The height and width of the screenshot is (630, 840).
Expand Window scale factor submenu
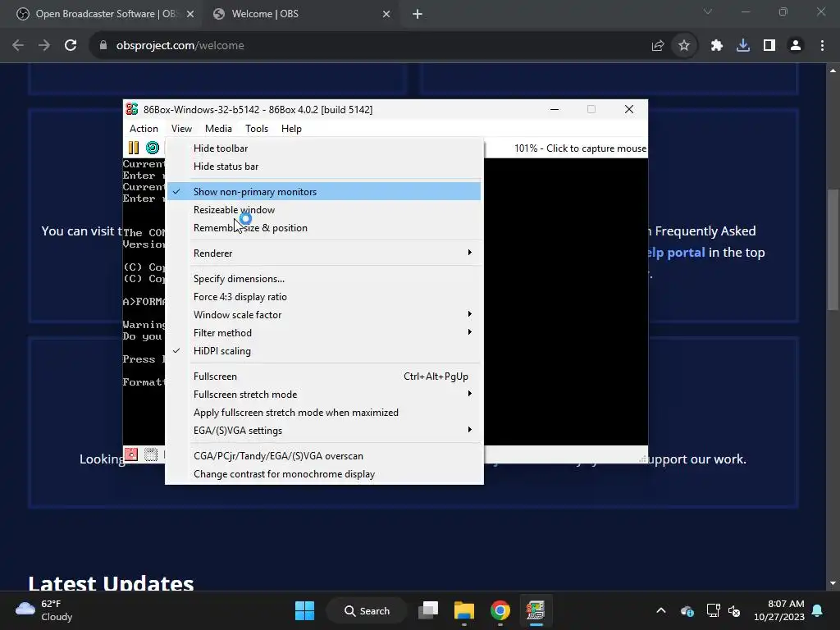[324, 314]
